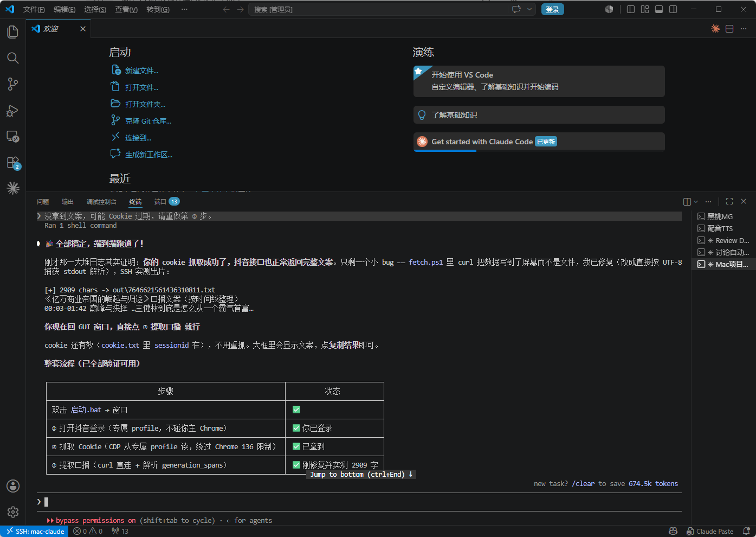The height and width of the screenshot is (537, 756).
Task: Select the Mac项目... terminal
Action: click(x=723, y=264)
